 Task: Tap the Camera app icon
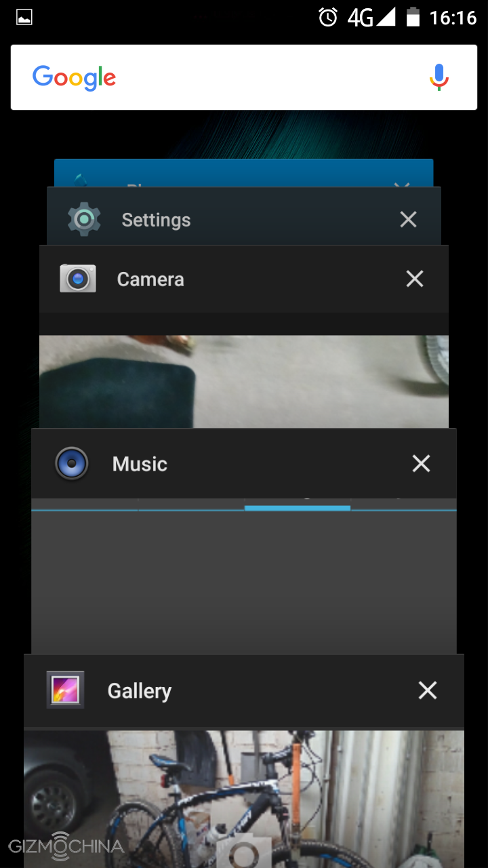click(78, 279)
